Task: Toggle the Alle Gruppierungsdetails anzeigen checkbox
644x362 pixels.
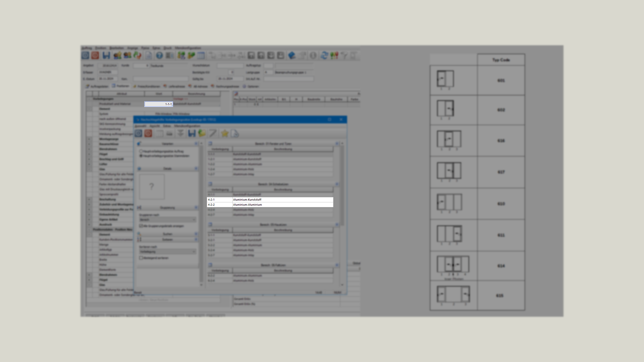Action: [141, 226]
